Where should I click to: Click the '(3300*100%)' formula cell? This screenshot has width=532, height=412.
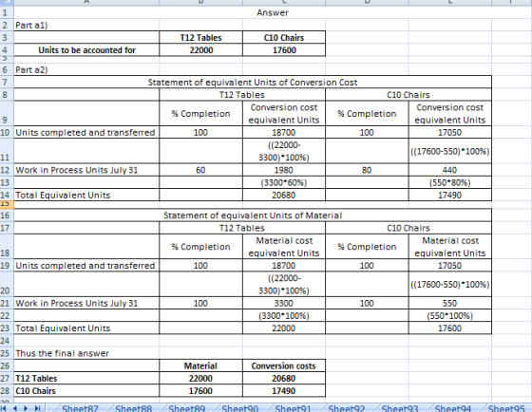284,315
